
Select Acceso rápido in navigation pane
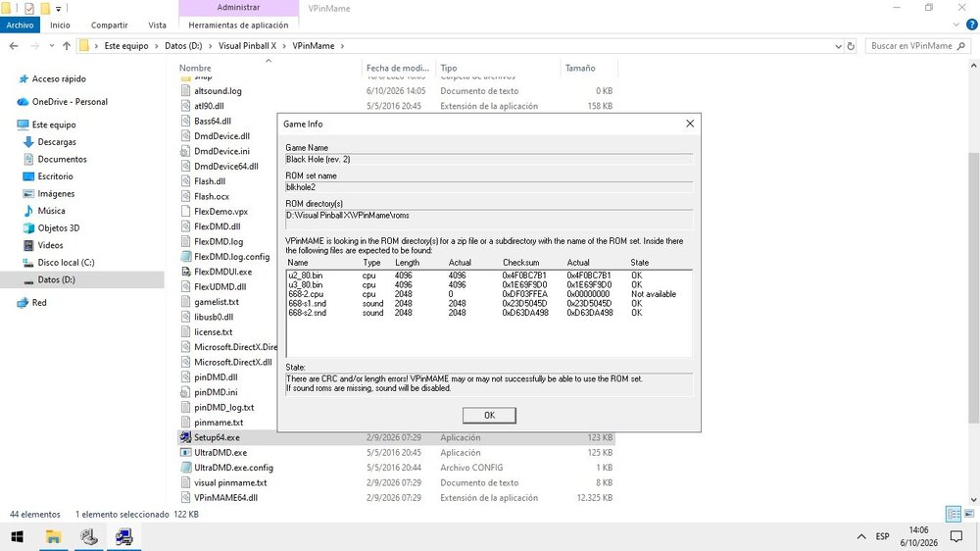point(59,78)
